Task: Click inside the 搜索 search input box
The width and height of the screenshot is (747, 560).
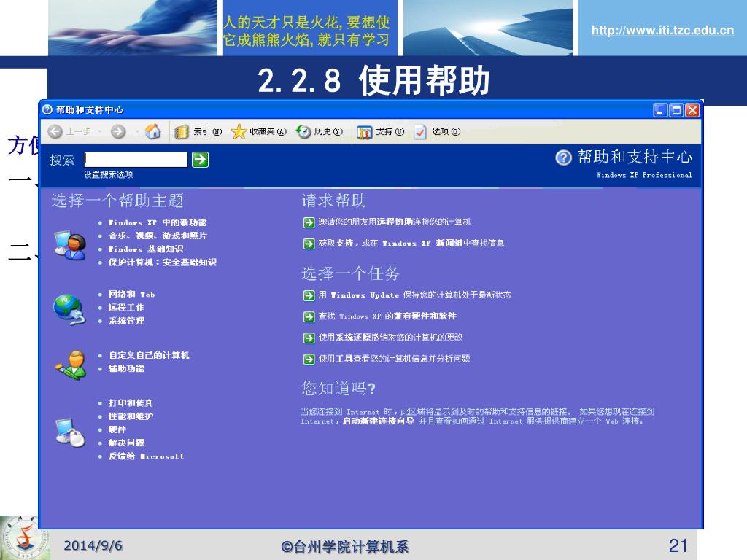Action: [136, 160]
